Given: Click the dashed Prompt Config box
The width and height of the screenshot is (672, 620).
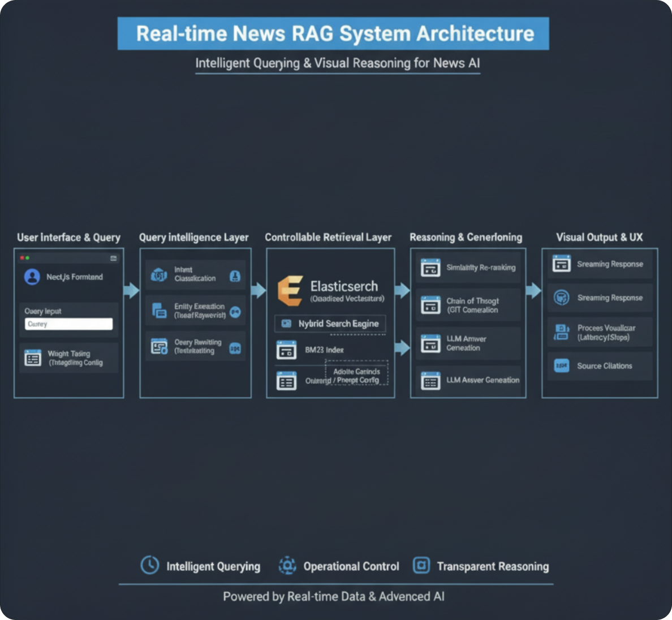Looking at the screenshot, I should pyautogui.click(x=356, y=373).
